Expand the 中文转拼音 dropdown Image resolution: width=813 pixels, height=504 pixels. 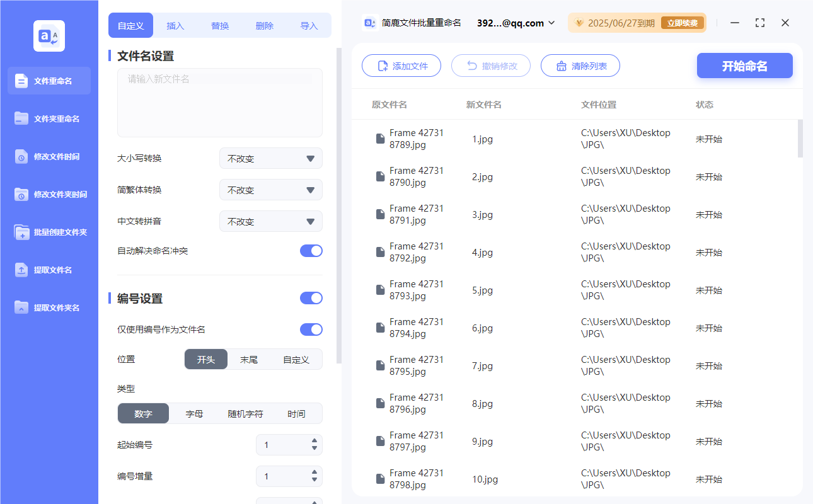click(x=270, y=221)
